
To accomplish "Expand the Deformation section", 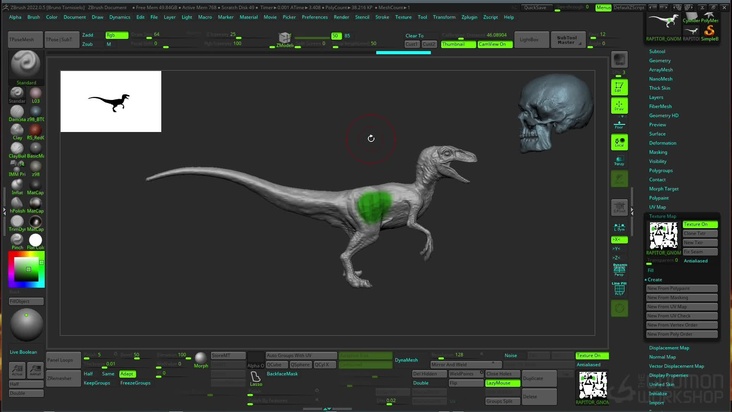I will [662, 143].
